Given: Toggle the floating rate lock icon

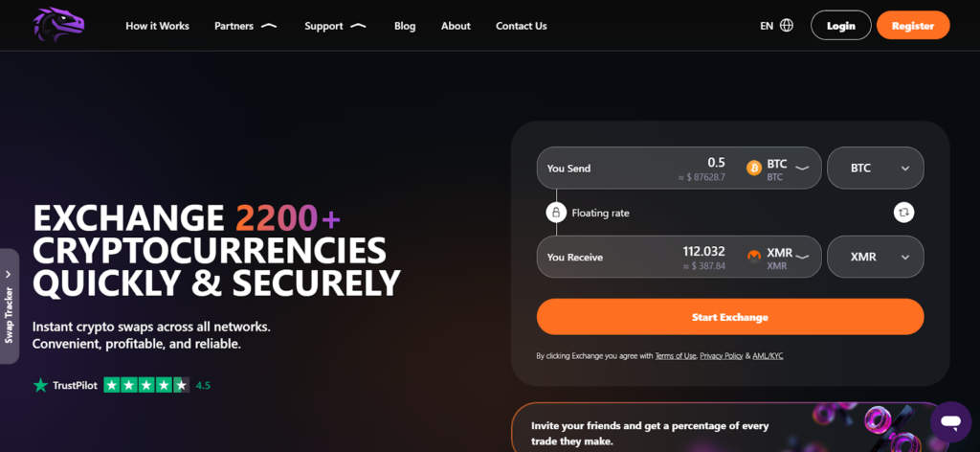Looking at the screenshot, I should click(x=555, y=213).
